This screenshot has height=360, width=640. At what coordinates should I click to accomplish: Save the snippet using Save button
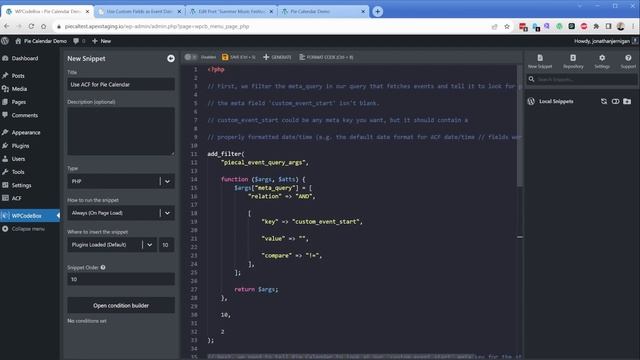tap(238, 57)
